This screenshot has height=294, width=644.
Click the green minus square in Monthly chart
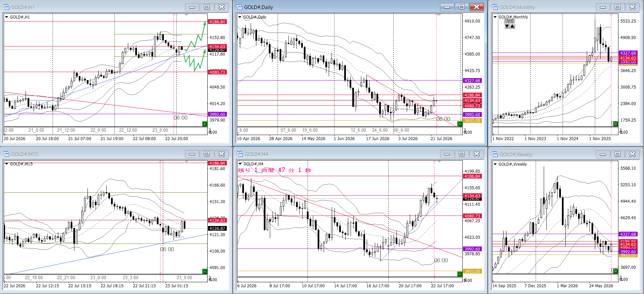click(x=615, y=124)
